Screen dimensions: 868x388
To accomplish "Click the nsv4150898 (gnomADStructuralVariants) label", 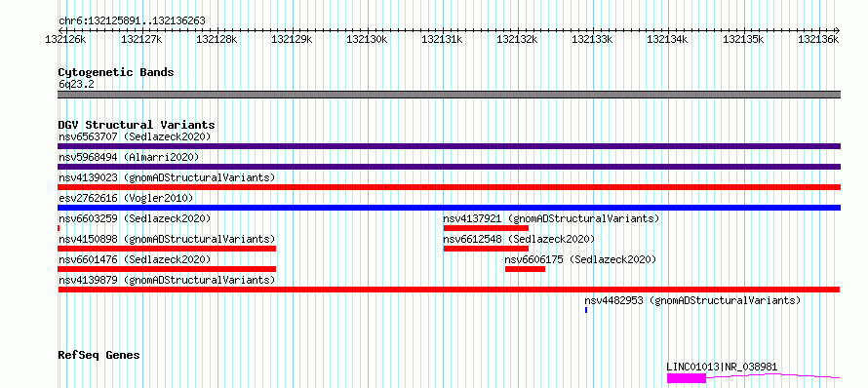I will tap(167, 239).
